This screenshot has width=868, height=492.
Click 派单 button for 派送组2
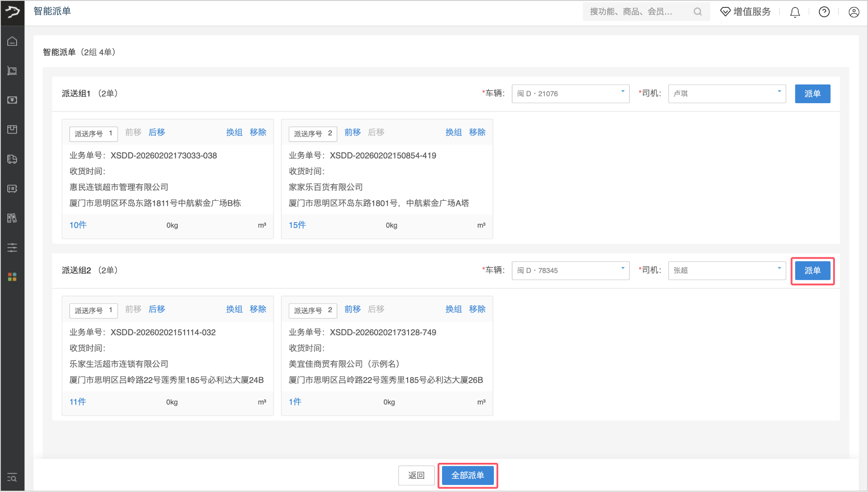click(x=812, y=270)
